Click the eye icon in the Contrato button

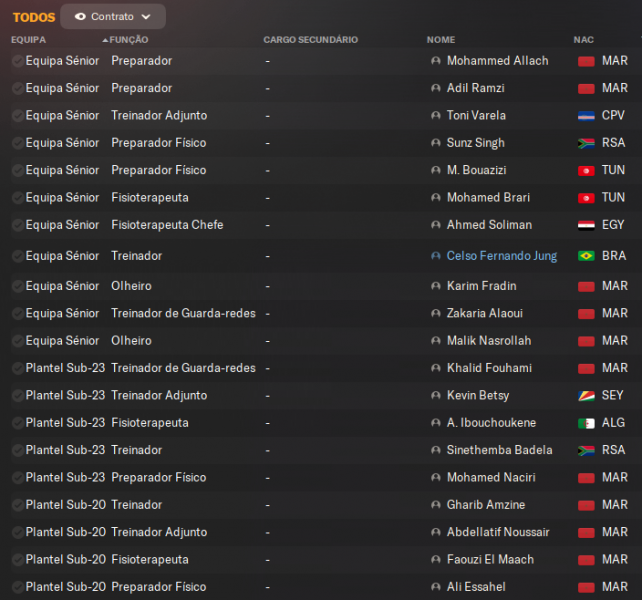tap(80, 17)
